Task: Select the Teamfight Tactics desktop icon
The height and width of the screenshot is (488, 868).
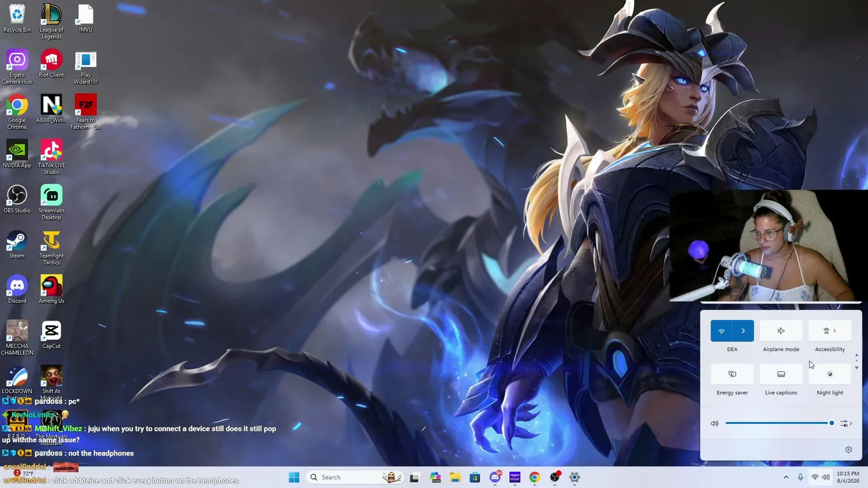Action: tap(52, 248)
